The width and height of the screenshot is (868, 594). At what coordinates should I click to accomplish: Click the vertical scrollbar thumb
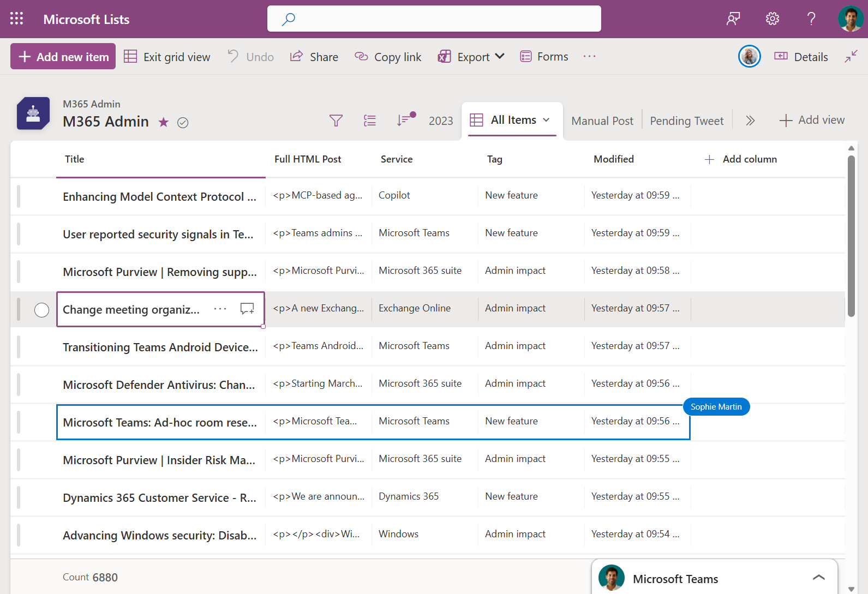[851, 236]
